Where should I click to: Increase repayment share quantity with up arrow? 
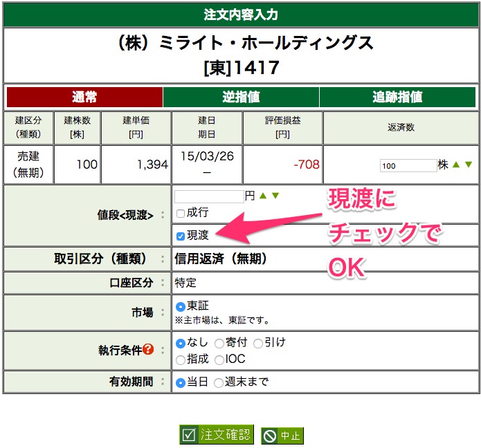click(x=456, y=165)
